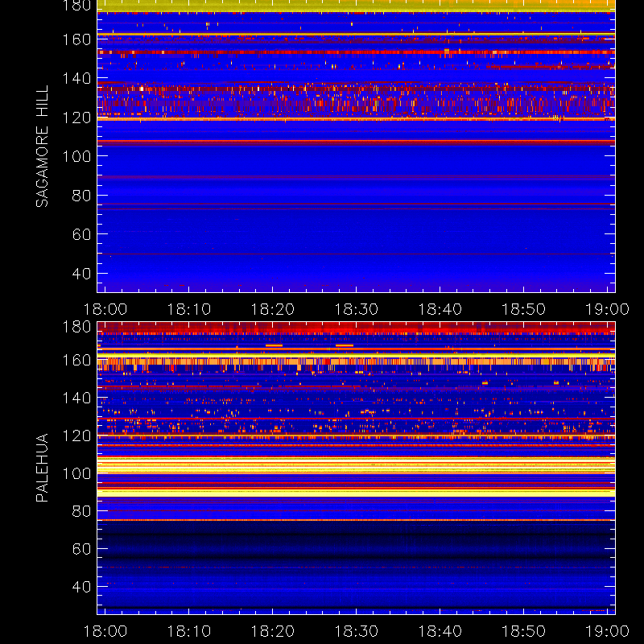Select the 160 tick label on Sagamore Hill axis
Viewport: 644px width, 644px height.
76,39
